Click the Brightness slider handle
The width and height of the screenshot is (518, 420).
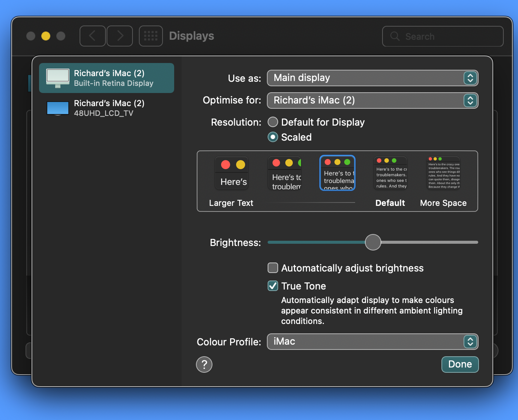(x=373, y=242)
